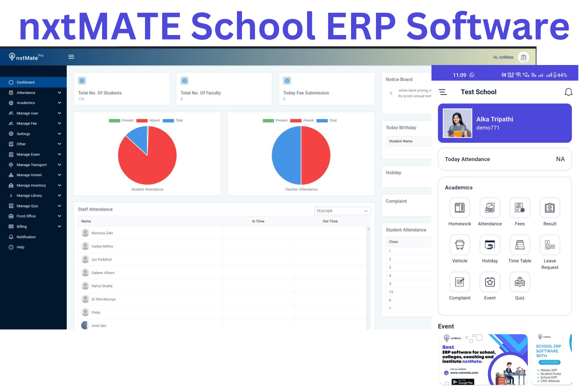Click the Hi, nxtMate profile link
Image resolution: width=588 pixels, height=392 pixels.
503,57
